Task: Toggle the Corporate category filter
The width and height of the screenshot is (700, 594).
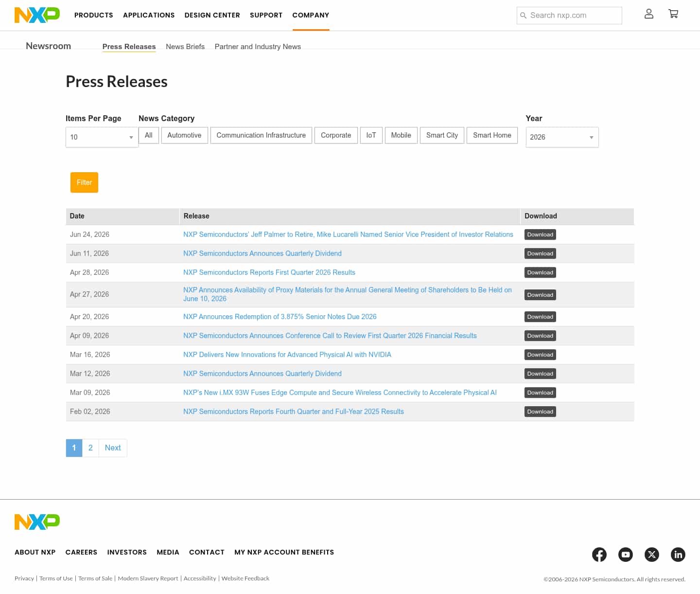Action: [x=336, y=135]
